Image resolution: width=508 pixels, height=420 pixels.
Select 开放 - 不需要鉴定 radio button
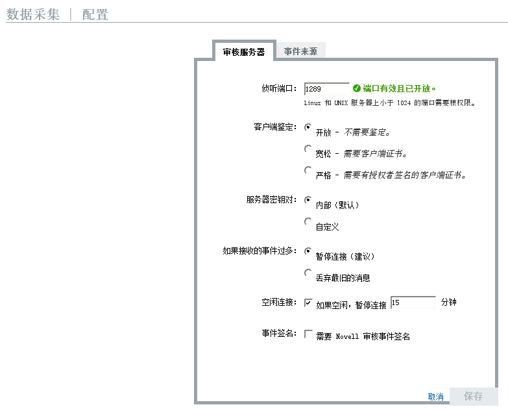tap(308, 127)
